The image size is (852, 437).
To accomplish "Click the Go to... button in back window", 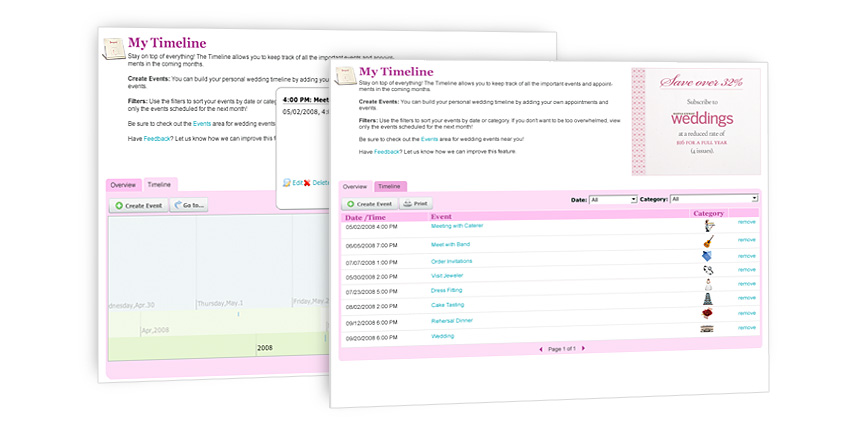I will (189, 205).
